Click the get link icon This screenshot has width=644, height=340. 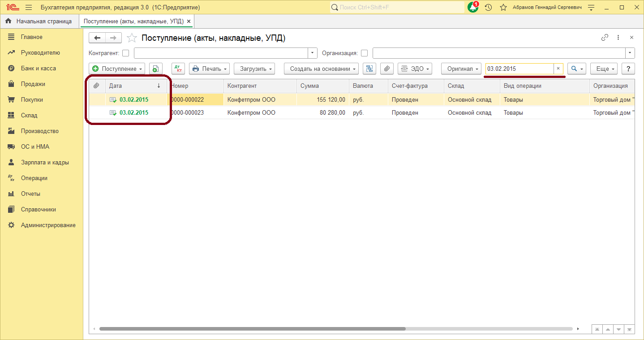pyautogui.click(x=605, y=38)
